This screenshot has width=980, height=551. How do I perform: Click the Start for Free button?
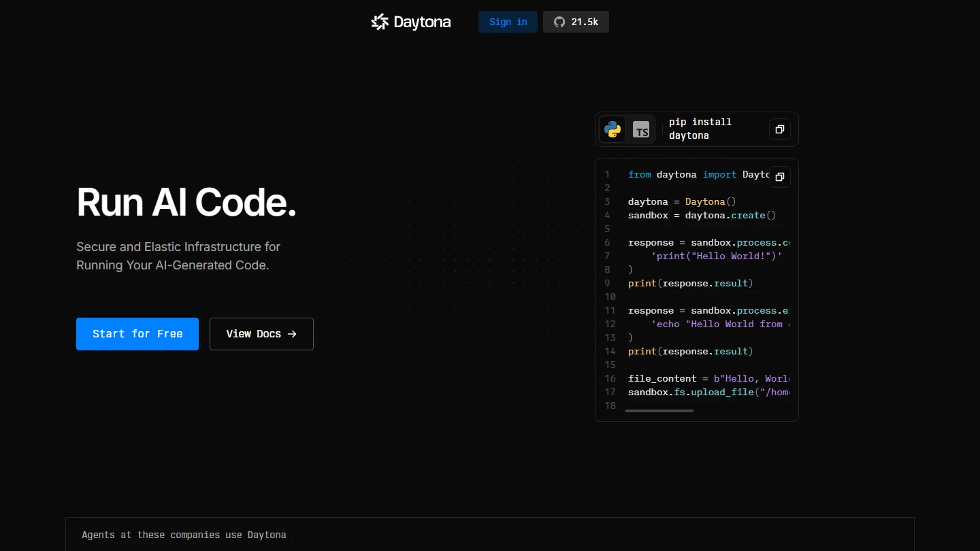(x=137, y=334)
